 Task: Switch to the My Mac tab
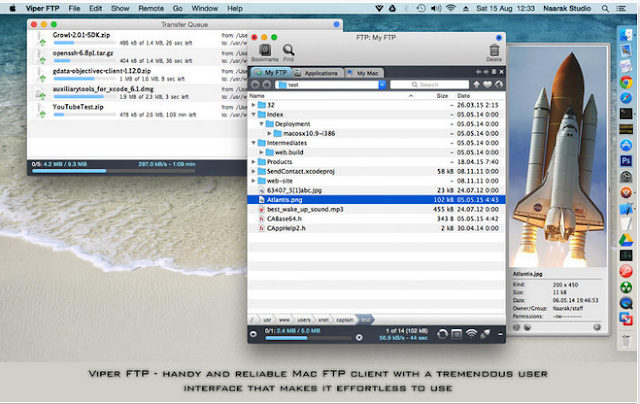(x=364, y=73)
